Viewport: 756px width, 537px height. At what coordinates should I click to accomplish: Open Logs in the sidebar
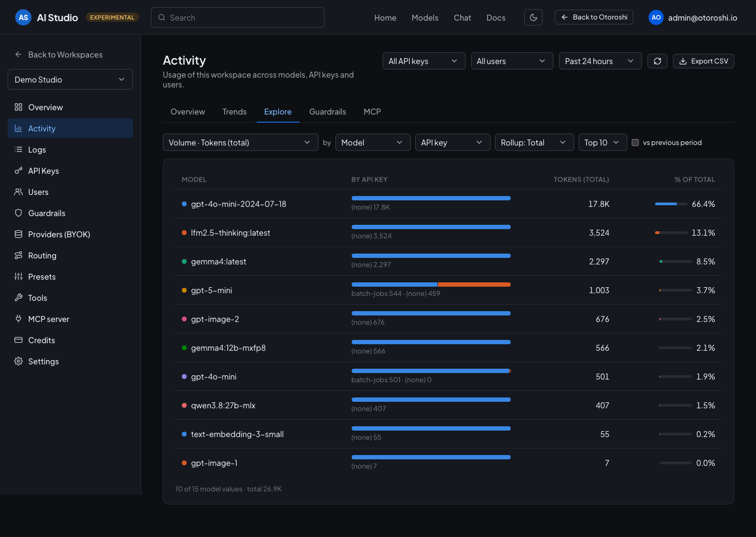click(x=70, y=149)
